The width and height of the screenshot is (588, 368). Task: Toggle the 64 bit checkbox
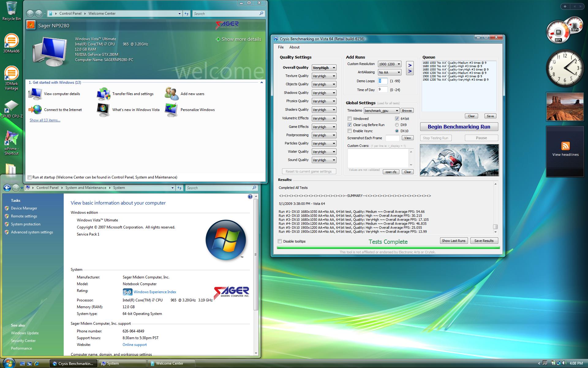397,119
